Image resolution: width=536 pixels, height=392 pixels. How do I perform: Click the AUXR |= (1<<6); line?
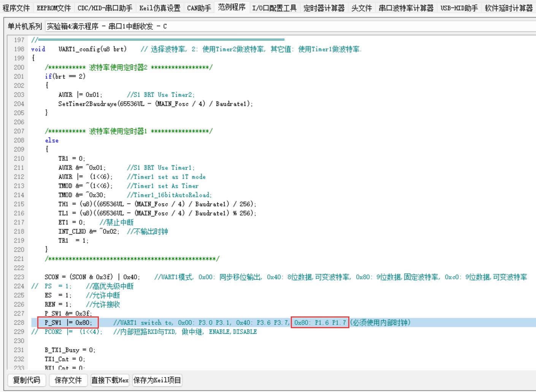coord(132,177)
